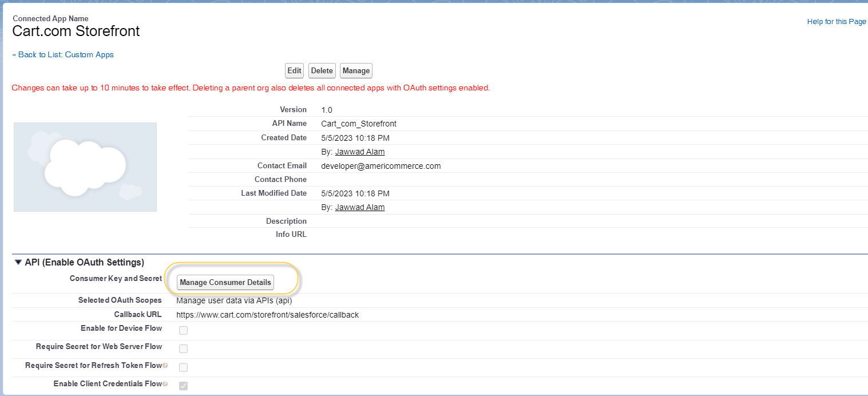Click the Delete button

point(322,71)
